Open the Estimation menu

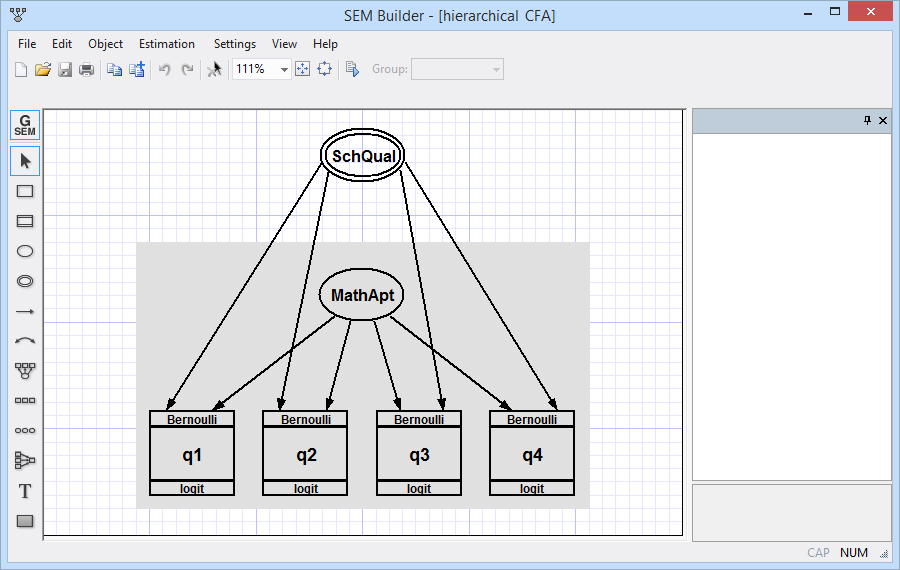tap(166, 44)
